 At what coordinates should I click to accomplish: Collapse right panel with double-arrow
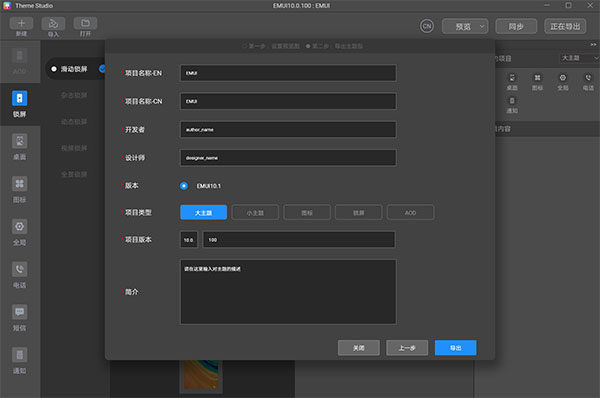point(593,45)
